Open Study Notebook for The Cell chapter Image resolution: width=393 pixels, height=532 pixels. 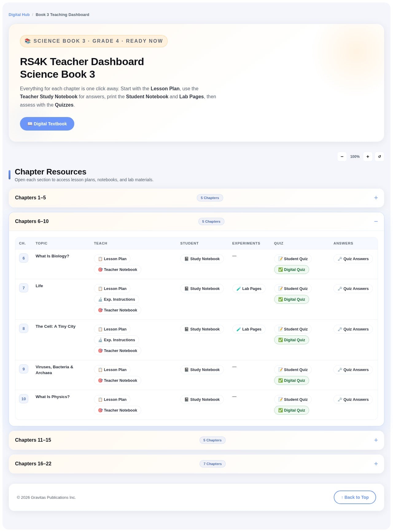click(x=202, y=329)
